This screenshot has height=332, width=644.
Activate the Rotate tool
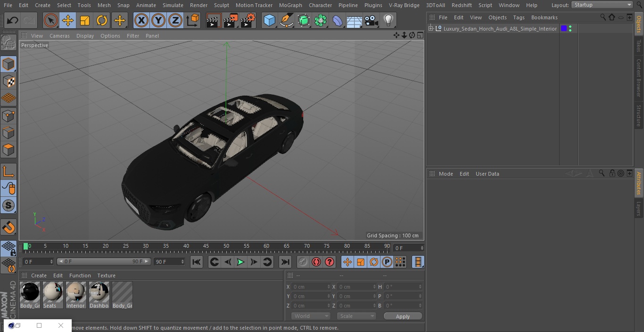click(102, 20)
